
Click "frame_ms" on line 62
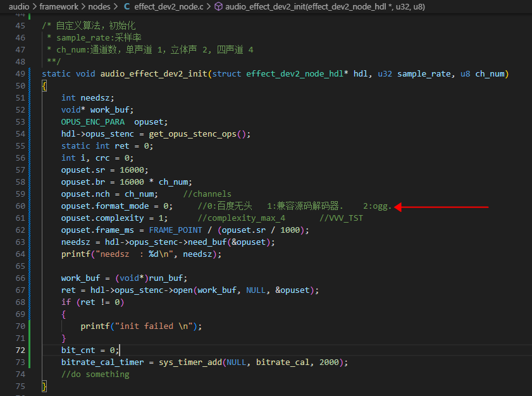[x=114, y=230]
